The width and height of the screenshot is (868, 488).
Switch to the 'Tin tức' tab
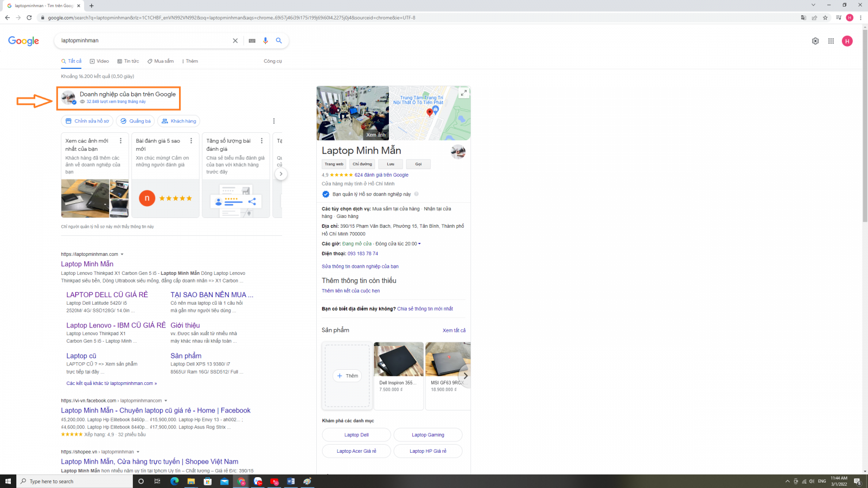tap(128, 61)
